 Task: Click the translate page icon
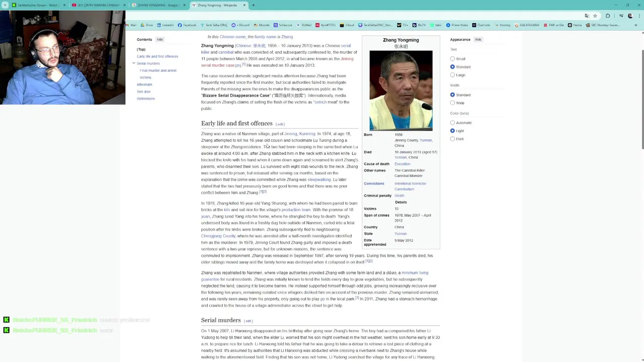click(586, 16)
